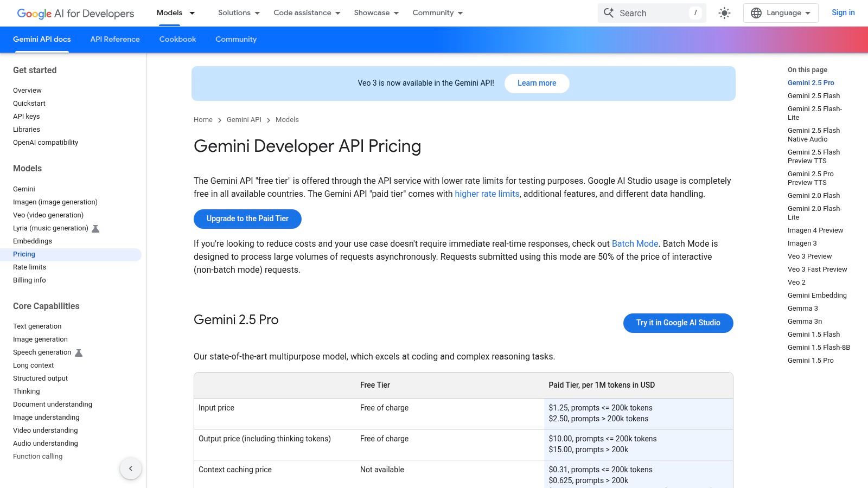Click the Models top navigation item
868x488 pixels.
(x=169, y=12)
